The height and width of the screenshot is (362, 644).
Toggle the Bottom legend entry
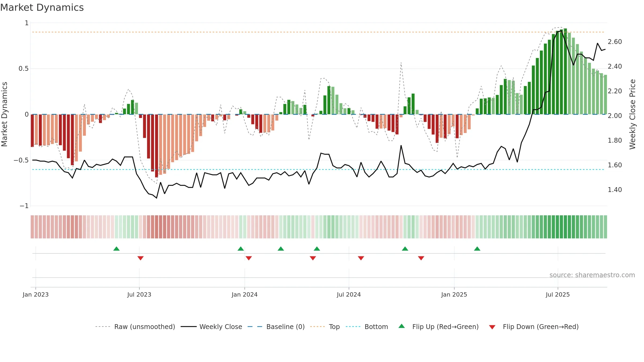[367, 327]
